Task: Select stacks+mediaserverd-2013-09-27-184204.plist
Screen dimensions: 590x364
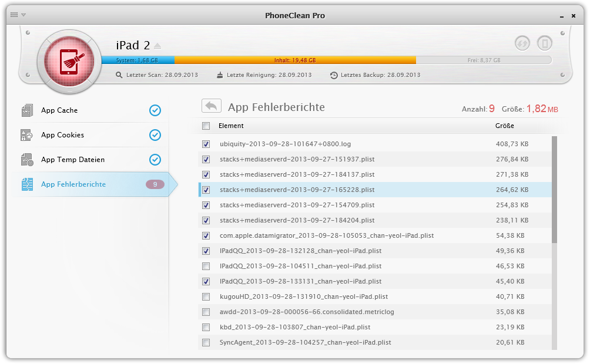Action: click(297, 220)
